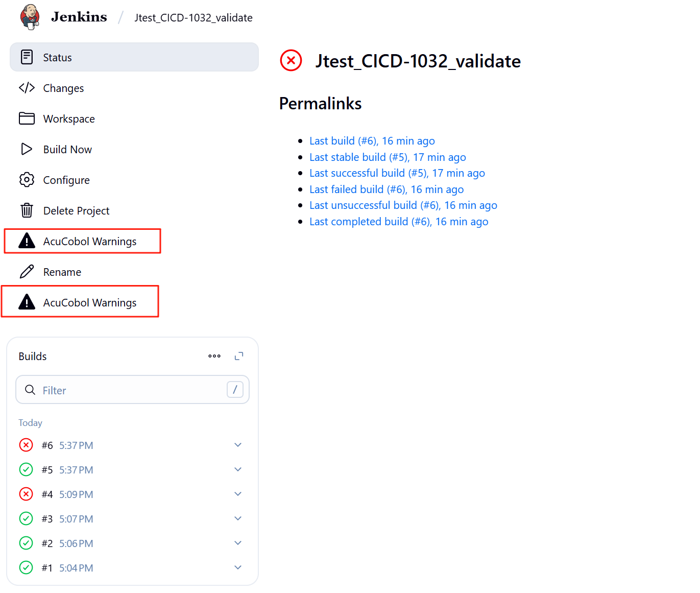
Task: Click the Delete Project trash icon
Action: coord(27,210)
